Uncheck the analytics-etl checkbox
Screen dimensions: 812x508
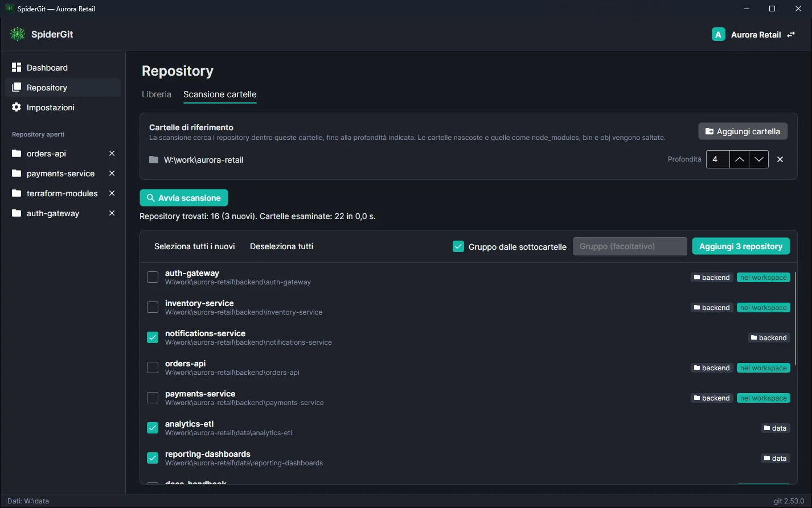pos(153,428)
